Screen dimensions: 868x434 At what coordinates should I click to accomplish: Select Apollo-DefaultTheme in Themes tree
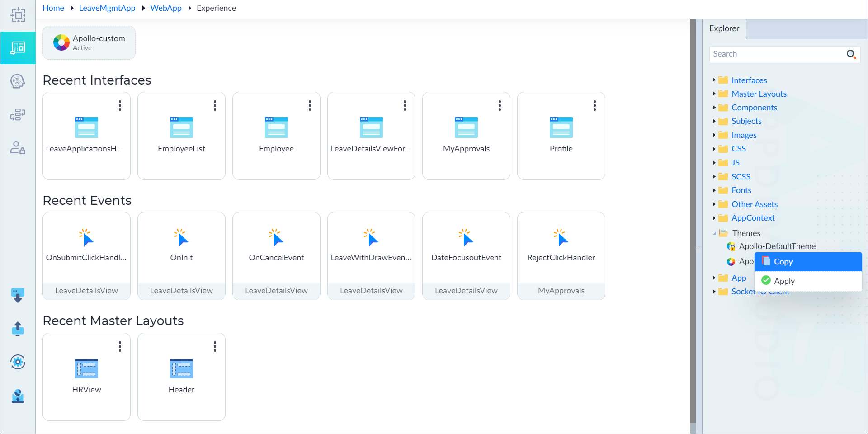coord(777,246)
